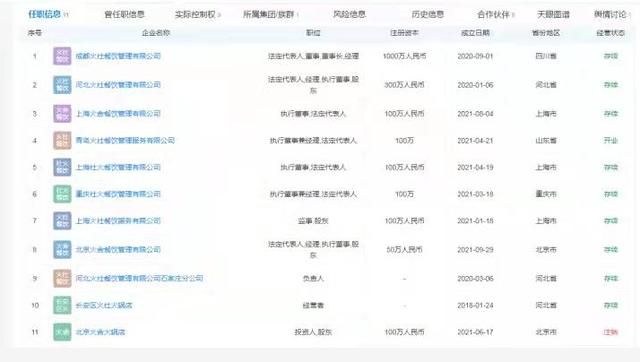Click the blue logo icon of 北京火舍餐饮管理有限公司
This screenshot has height=362, width=640.
[62, 249]
